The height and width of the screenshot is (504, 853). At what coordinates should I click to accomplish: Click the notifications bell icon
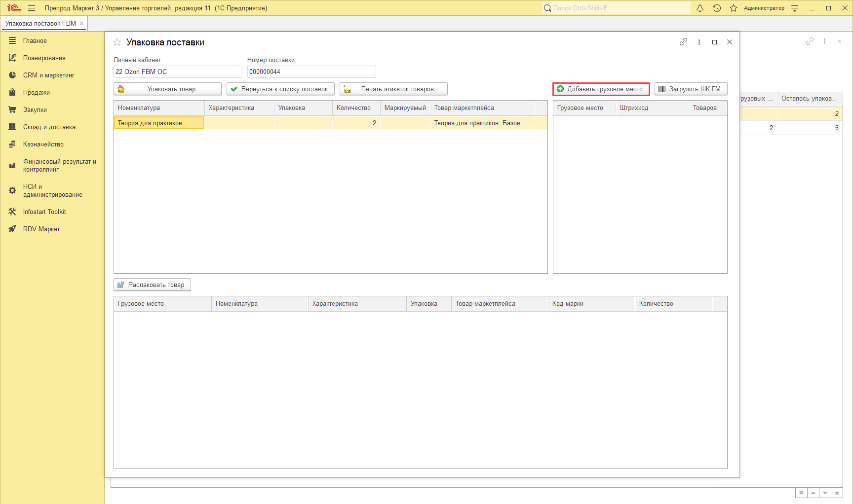(x=700, y=8)
